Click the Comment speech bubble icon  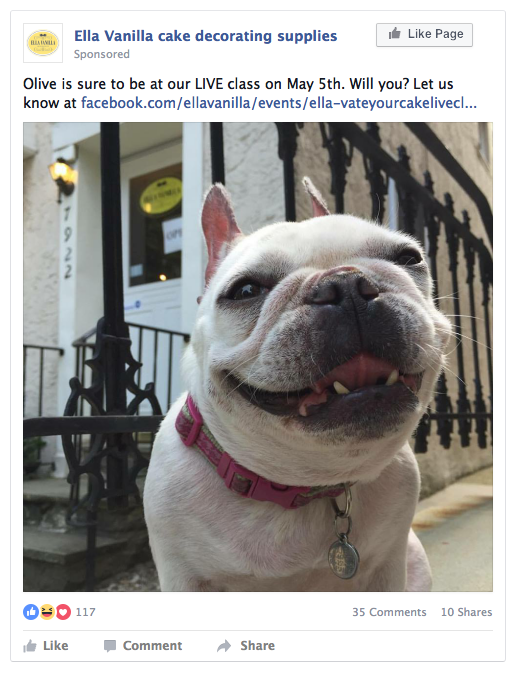click(110, 646)
